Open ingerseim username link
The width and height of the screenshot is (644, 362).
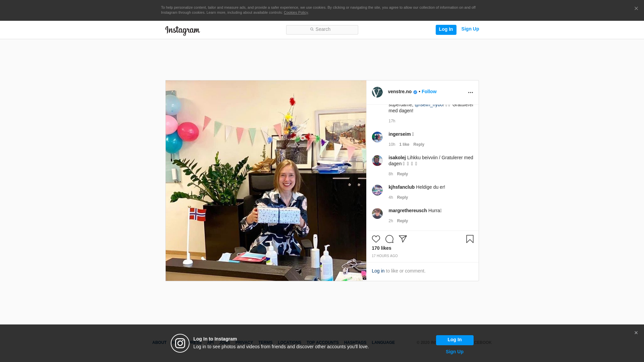[399, 134]
